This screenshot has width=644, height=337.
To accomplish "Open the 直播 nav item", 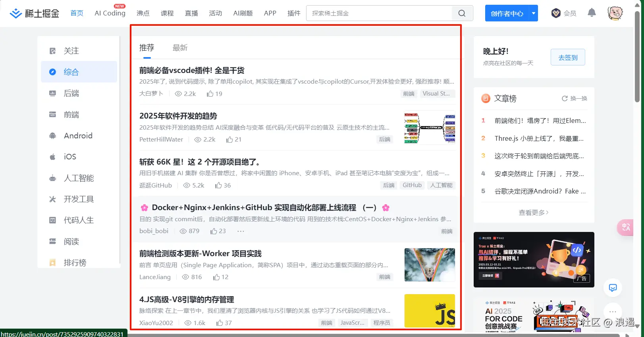I will click(x=191, y=13).
